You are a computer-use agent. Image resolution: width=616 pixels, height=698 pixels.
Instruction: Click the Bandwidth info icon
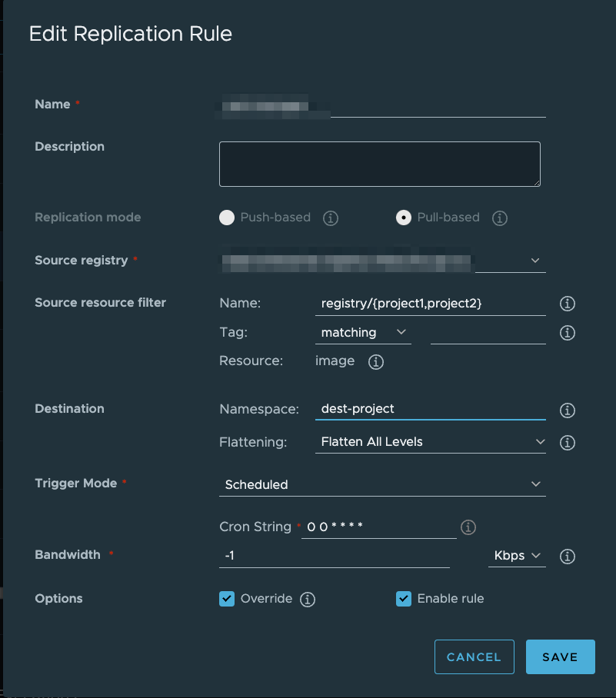[x=567, y=557]
